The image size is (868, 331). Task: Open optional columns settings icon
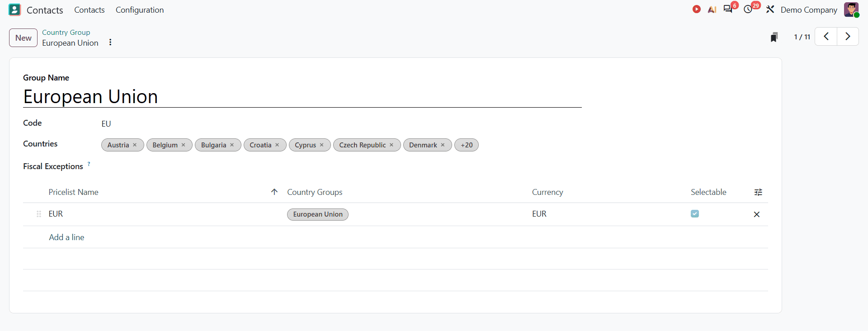point(758,192)
